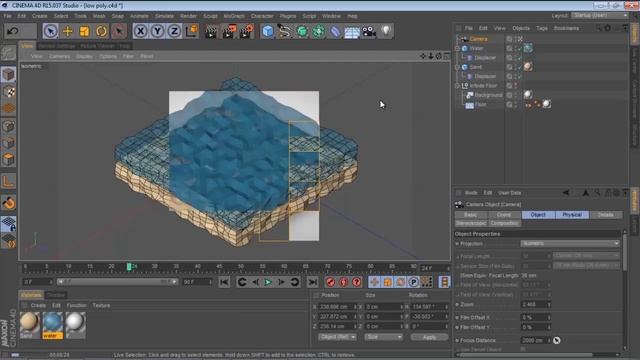The height and width of the screenshot is (360, 640).
Task: Select Background in the object list
Action: pyautogui.click(x=489, y=95)
